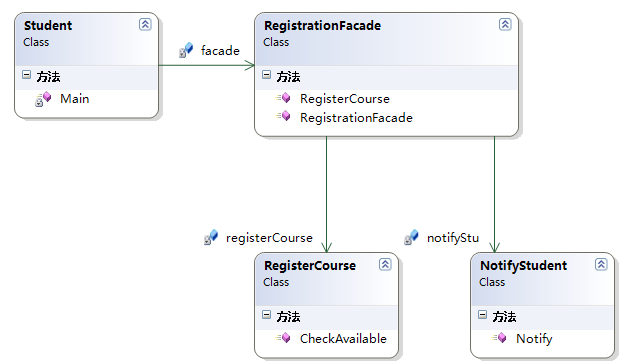Collapse the RegisterCourse class box chevron

[x=385, y=264]
